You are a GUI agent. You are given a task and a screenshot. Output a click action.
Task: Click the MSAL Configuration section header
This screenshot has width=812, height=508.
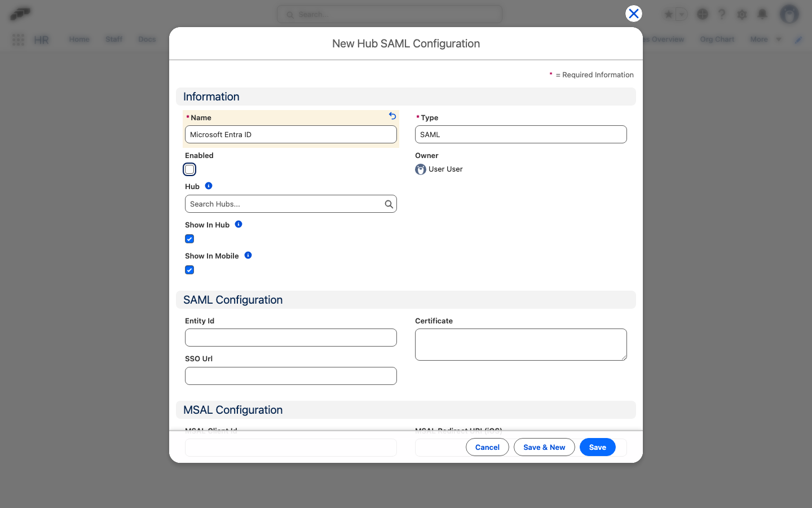pyautogui.click(x=406, y=410)
